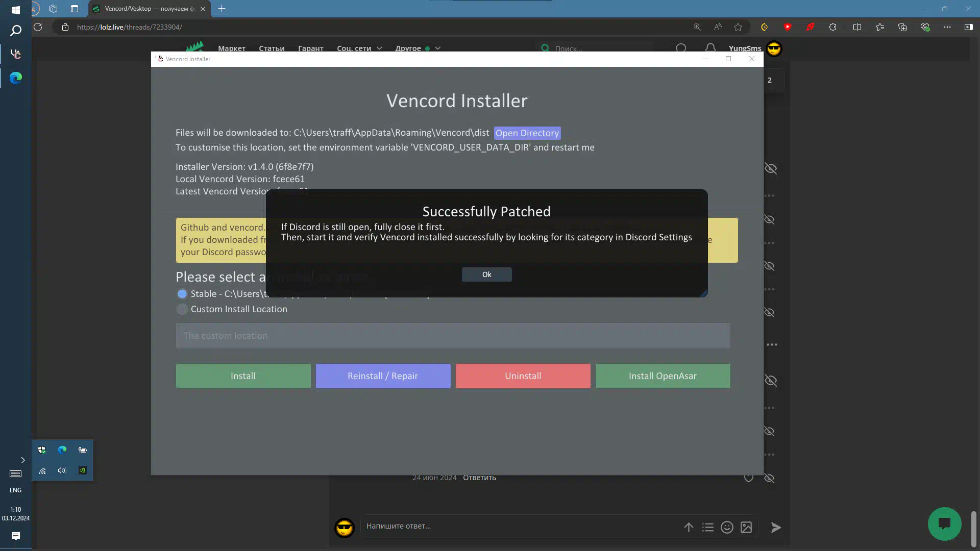
Task: Open the YungSms profile name
Action: tap(745, 48)
